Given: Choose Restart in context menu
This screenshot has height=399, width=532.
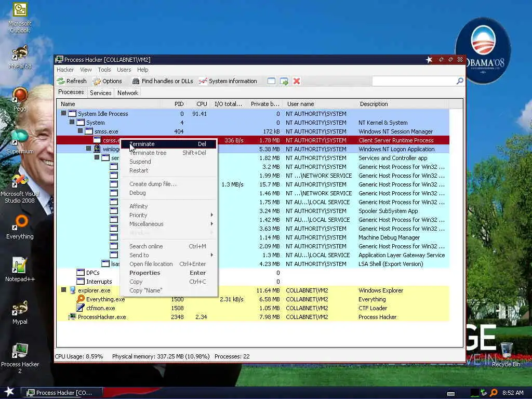Looking at the screenshot, I should pyautogui.click(x=169, y=170).
